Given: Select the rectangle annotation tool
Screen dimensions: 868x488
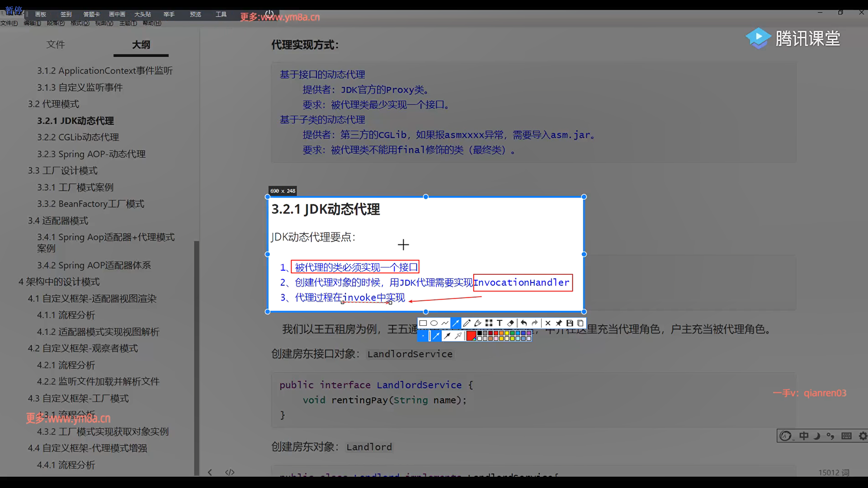Looking at the screenshot, I should (x=423, y=323).
